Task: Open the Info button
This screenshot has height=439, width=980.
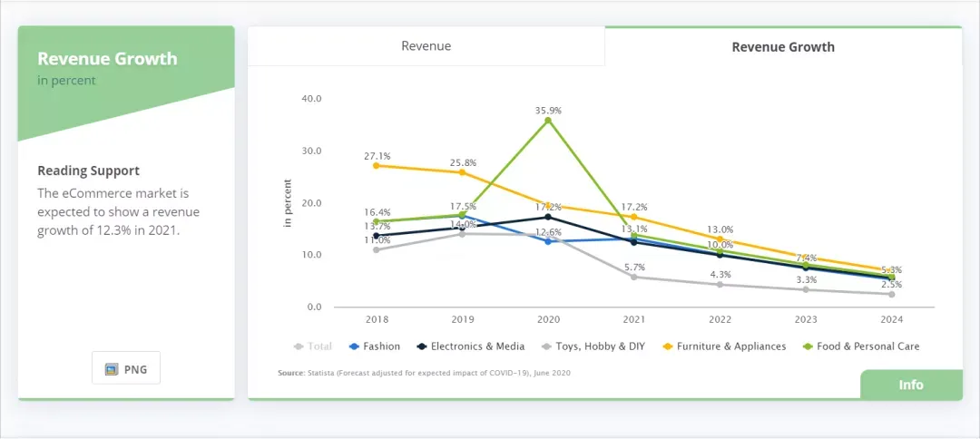Action: point(911,385)
